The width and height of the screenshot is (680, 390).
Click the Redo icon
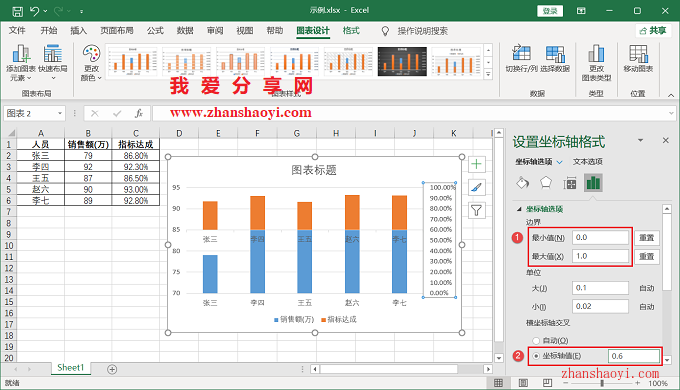(59, 11)
